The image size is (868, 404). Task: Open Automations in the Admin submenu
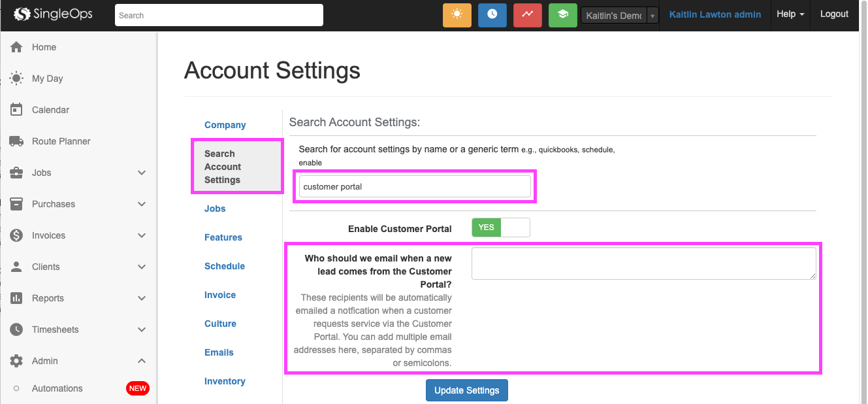click(57, 388)
